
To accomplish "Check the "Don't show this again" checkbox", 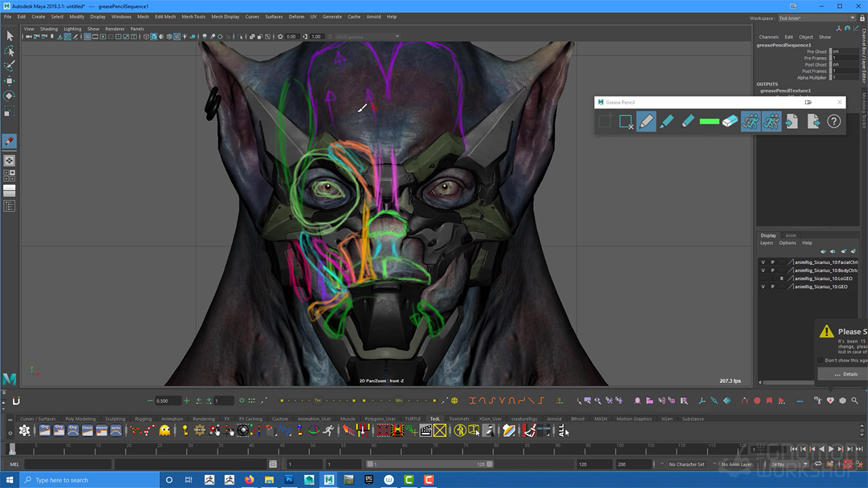I will tap(821, 361).
